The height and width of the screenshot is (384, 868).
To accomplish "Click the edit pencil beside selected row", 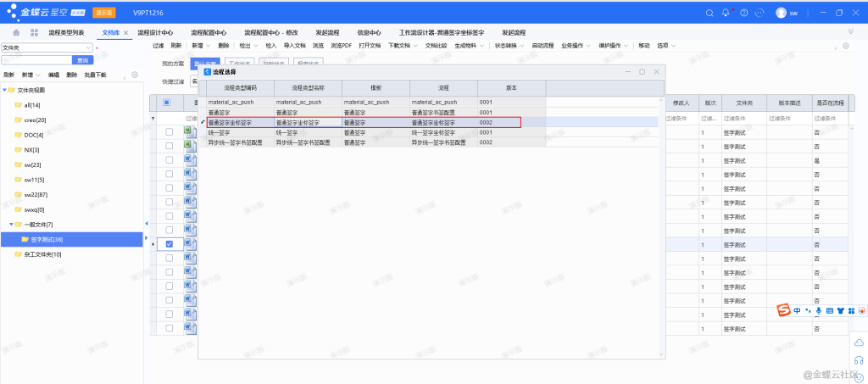I will pos(203,122).
